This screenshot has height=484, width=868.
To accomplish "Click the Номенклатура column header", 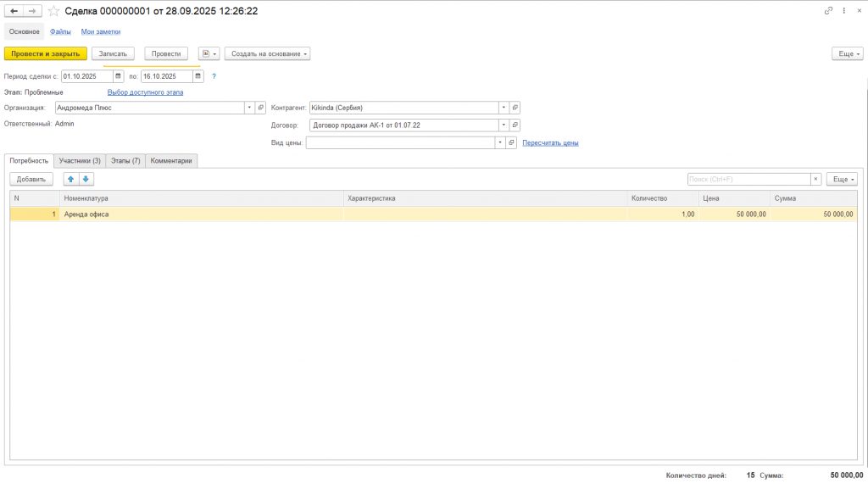I will (x=202, y=198).
